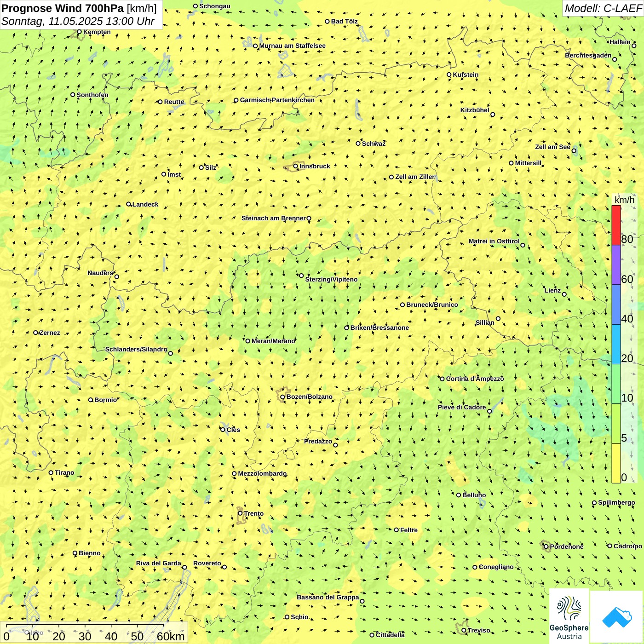
Task: Click the Pordenone city marker
Action: pos(546,546)
